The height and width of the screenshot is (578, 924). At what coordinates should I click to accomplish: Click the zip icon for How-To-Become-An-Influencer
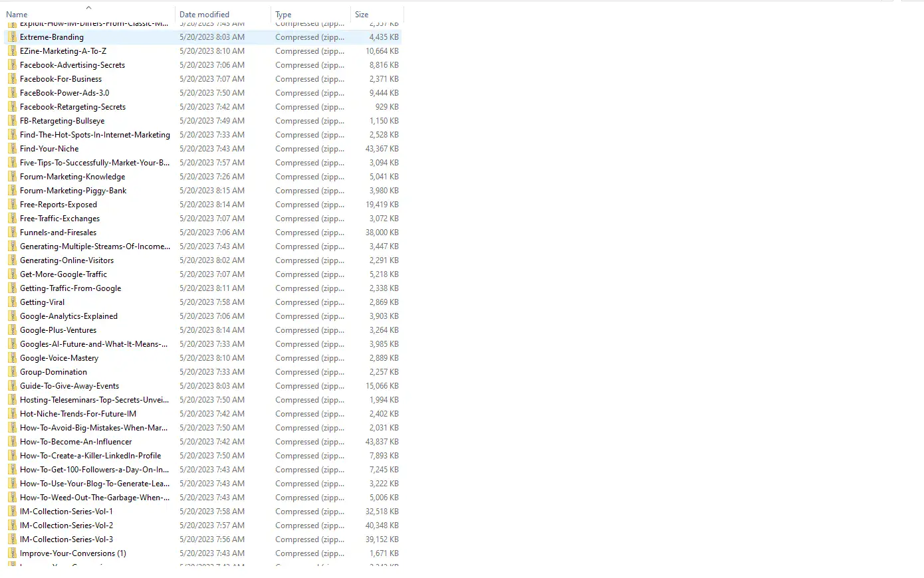[x=12, y=442]
